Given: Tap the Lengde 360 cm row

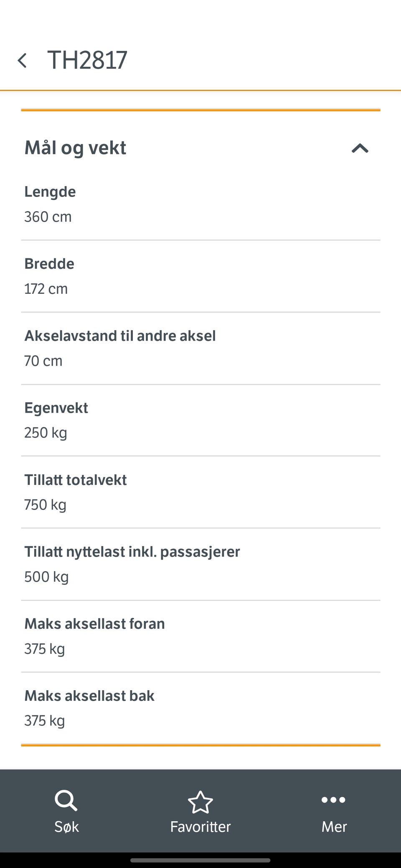Looking at the screenshot, I should pos(200,204).
